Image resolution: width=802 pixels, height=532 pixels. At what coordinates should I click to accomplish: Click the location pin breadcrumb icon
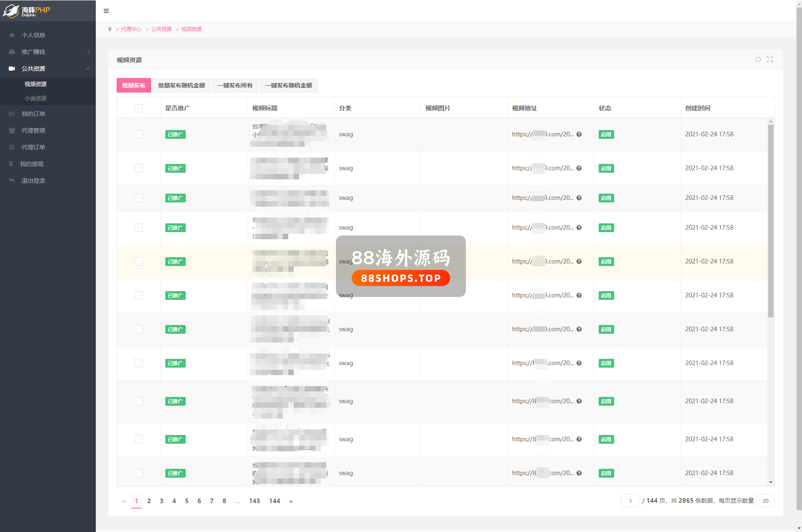tap(110, 29)
